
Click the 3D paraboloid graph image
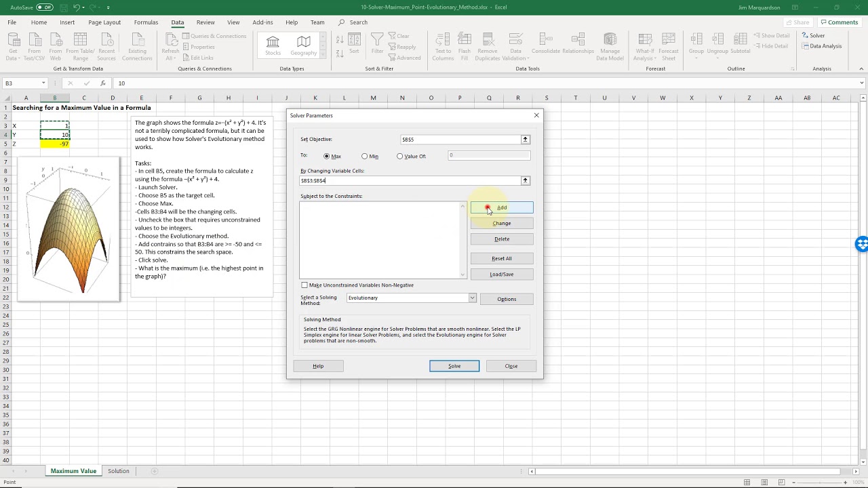(68, 229)
